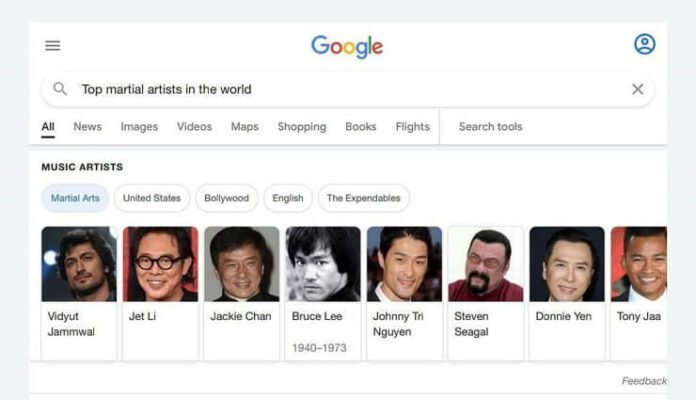Go to the Shopping tab
This screenshot has height=400, width=696.
[302, 127]
